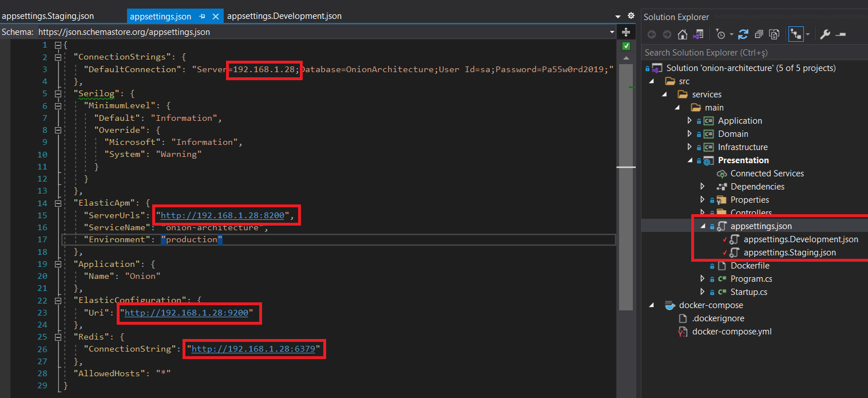Click the Forward navigation arrow in Solution Explorer
Screen dimensions: 868x398
point(667,34)
